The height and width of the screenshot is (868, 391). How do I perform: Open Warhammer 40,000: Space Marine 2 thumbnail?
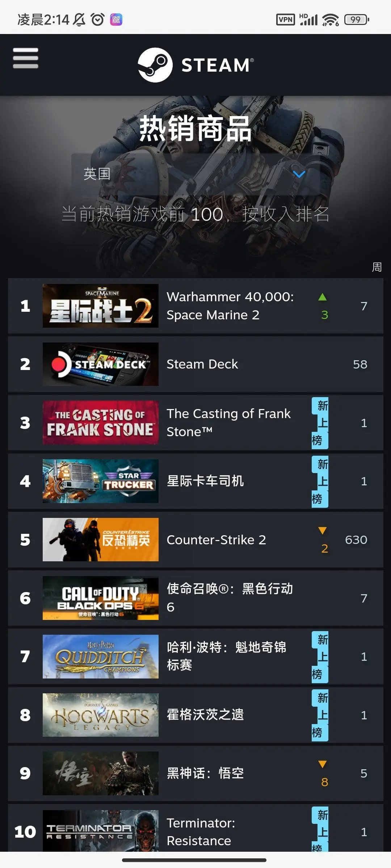[101, 306]
